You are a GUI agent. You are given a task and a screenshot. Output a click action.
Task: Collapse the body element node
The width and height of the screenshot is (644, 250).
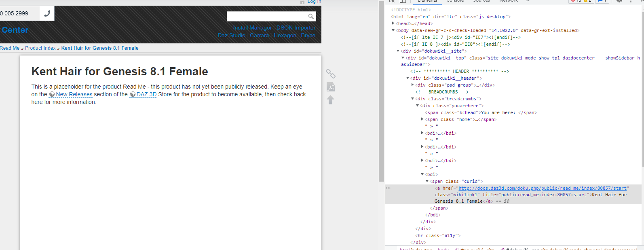tap(393, 30)
